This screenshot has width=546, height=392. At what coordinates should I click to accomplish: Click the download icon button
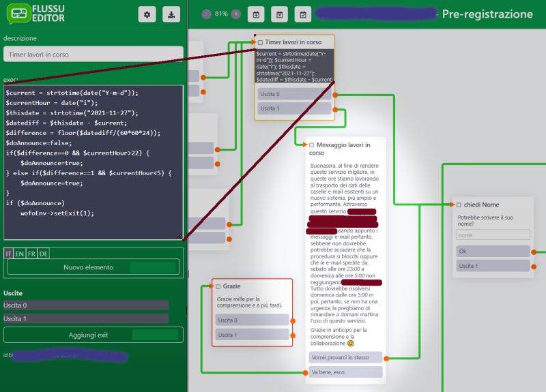click(x=171, y=14)
